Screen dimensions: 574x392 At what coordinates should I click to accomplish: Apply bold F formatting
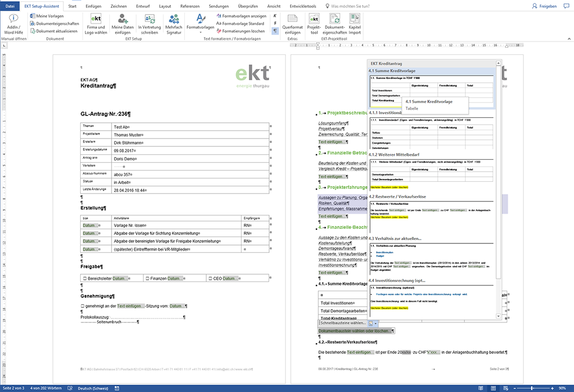click(275, 24)
